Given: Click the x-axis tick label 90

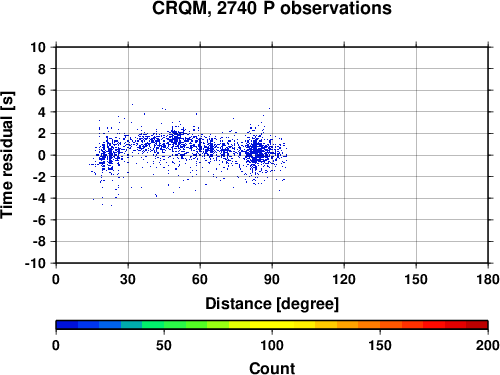Looking at the screenshot, I should pos(272,279).
